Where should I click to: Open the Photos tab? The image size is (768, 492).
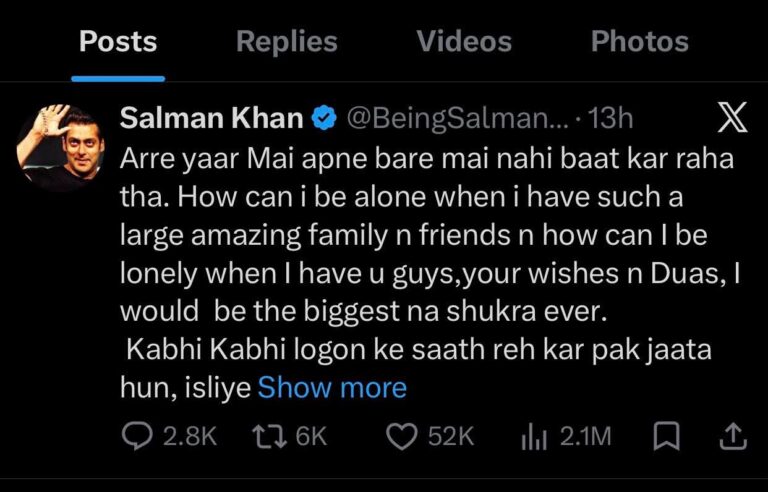click(x=640, y=41)
